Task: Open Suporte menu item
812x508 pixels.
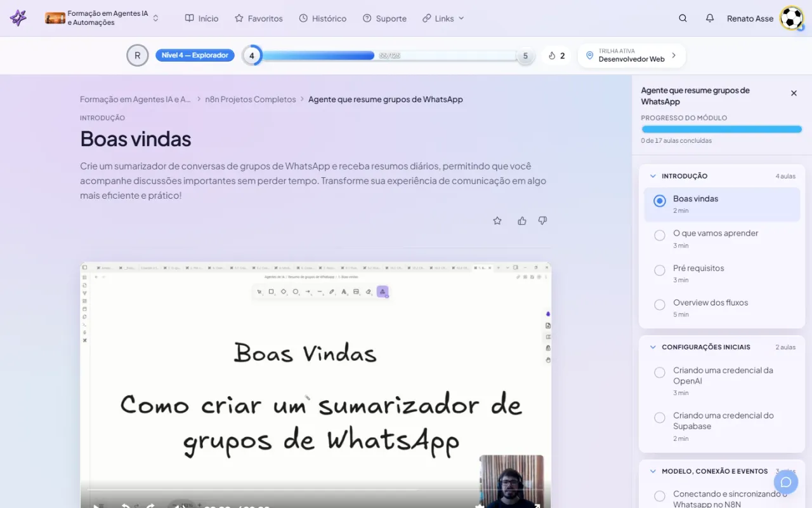Action: [x=384, y=18]
